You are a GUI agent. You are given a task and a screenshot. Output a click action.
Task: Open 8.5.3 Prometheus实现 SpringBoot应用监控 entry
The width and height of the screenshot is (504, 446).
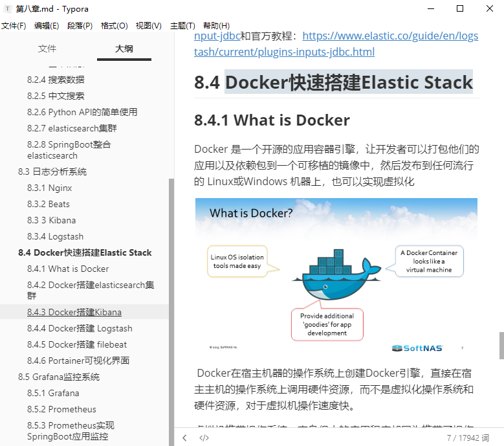(71, 431)
